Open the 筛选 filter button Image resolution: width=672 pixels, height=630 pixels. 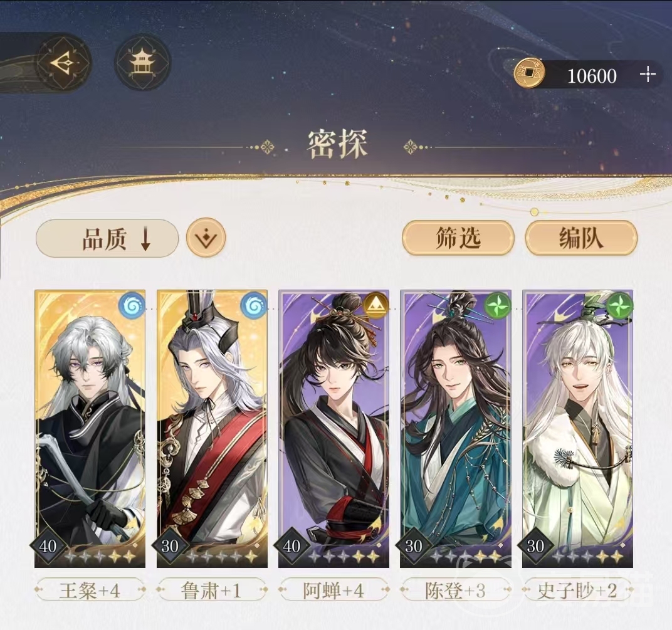pyautogui.click(x=458, y=238)
